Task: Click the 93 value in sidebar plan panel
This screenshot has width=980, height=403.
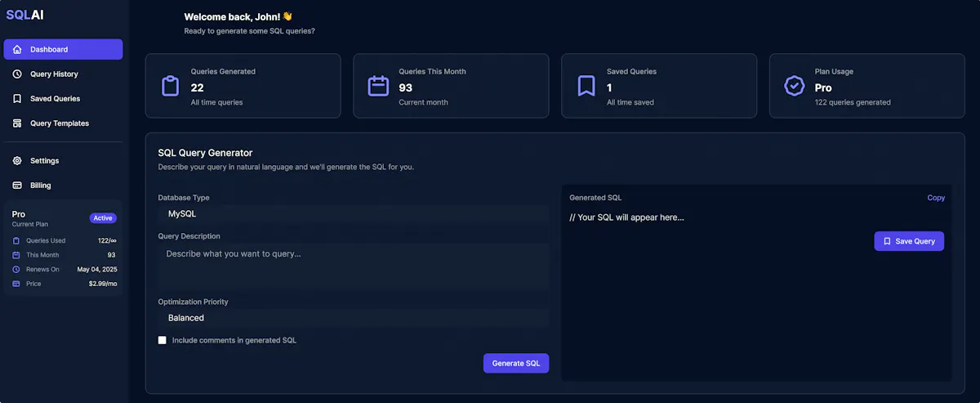Action: point(111,255)
